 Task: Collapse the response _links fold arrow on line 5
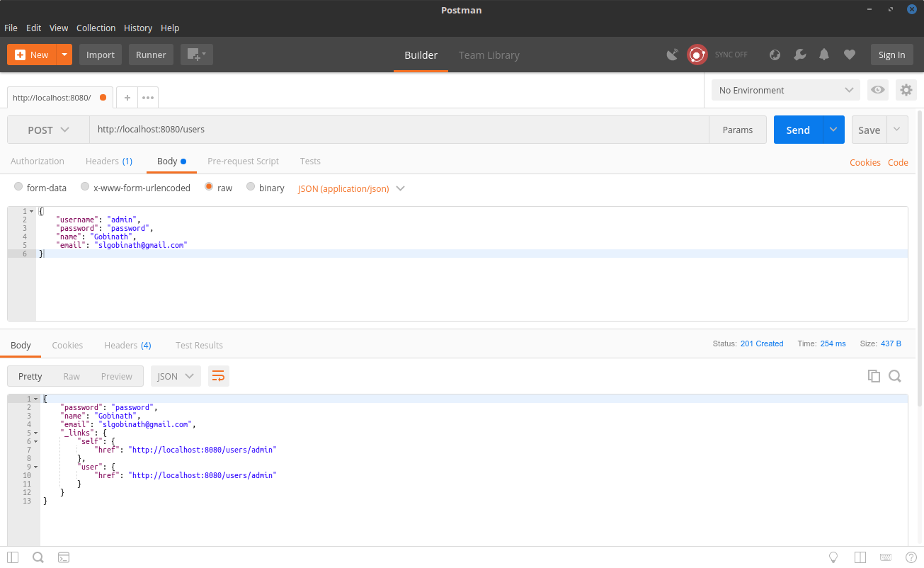pos(35,433)
